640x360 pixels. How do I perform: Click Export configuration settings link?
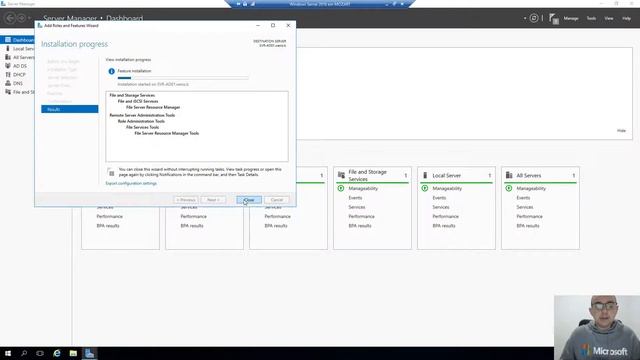click(x=131, y=183)
